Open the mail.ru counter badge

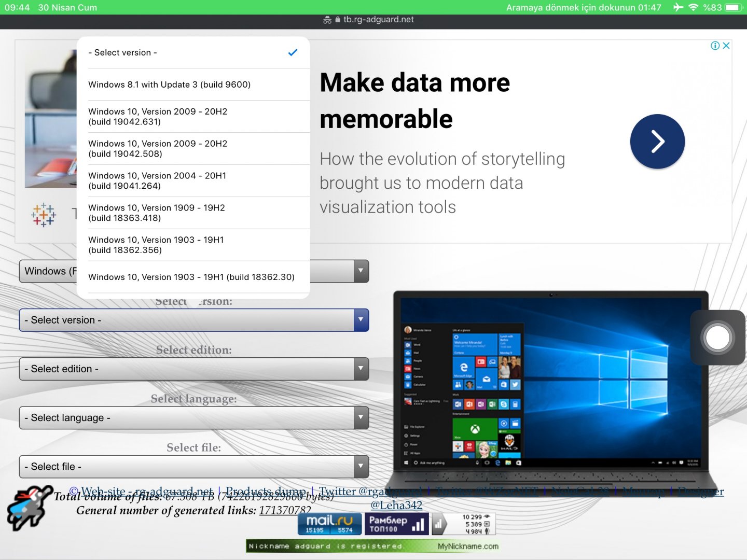click(329, 524)
